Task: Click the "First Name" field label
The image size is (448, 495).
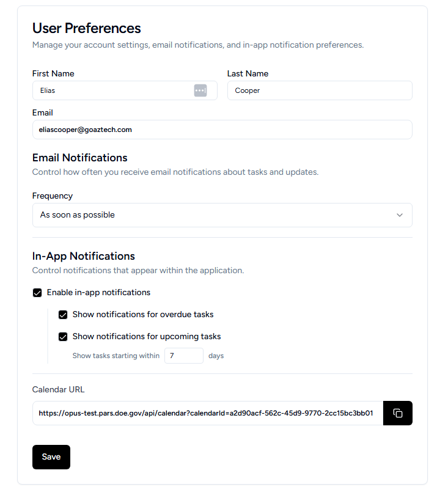Action: coord(53,73)
